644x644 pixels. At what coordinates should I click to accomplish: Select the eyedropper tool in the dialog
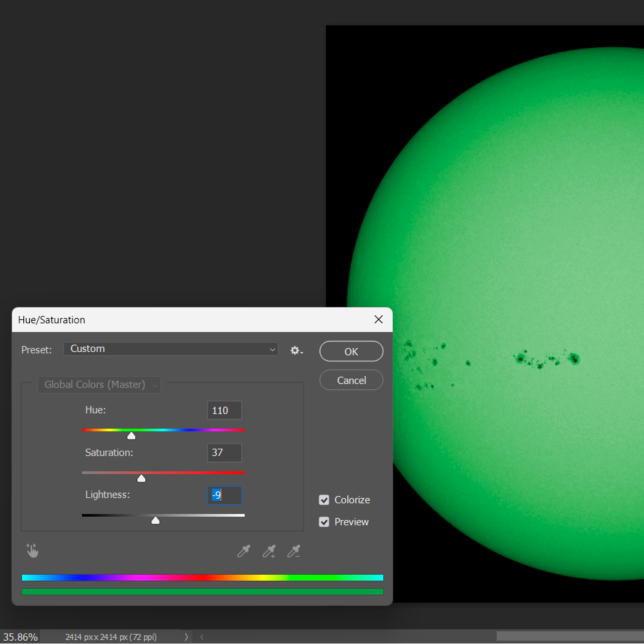tap(244, 551)
